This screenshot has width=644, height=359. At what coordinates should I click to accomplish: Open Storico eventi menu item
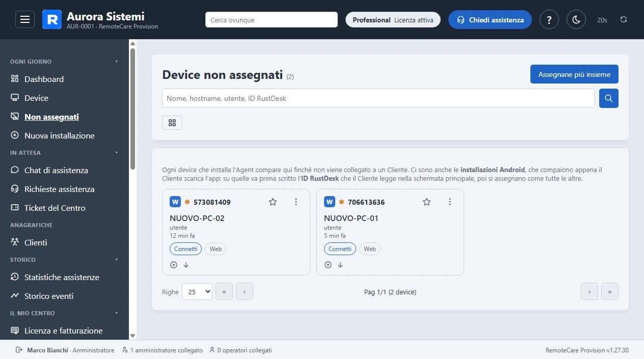point(49,296)
